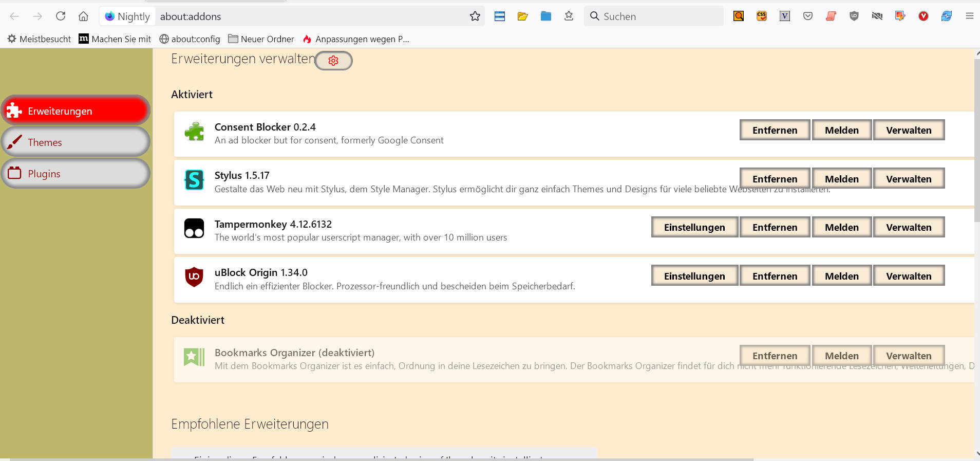The width and height of the screenshot is (980, 461).
Task: Open the add-ons gear tools menu
Action: click(x=333, y=61)
